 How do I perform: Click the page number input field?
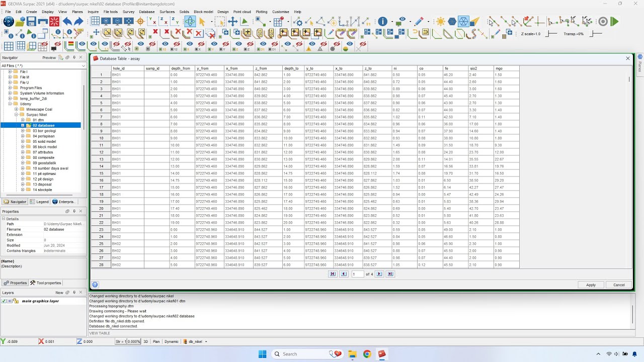coord(358,274)
